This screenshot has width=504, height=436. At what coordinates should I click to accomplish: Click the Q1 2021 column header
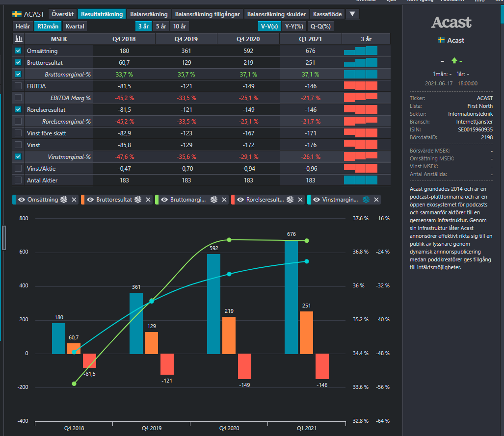311,39
